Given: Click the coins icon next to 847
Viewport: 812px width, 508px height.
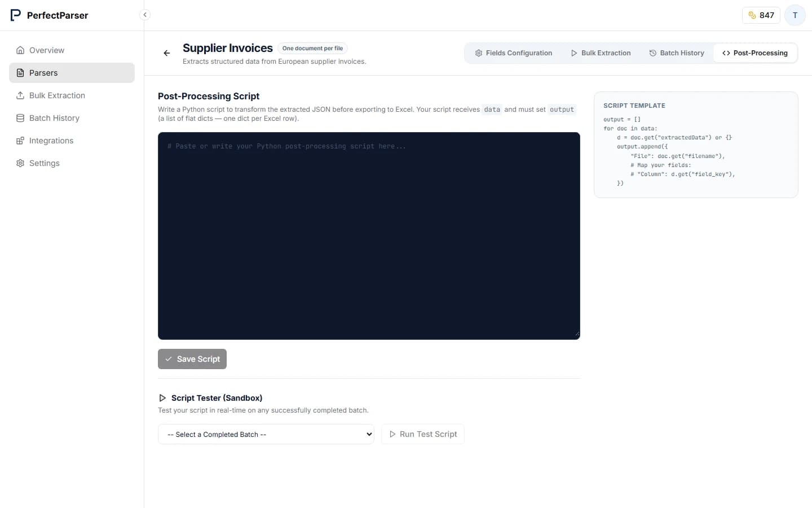Looking at the screenshot, I should pyautogui.click(x=752, y=15).
